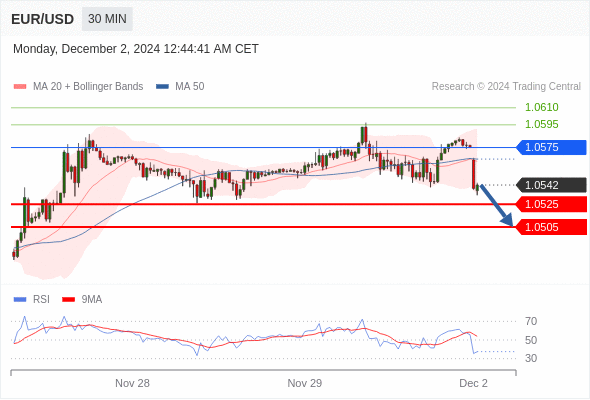Screen dimensions: 590x400
Task: Click the 1.0595 resistance level label
Action: click(x=541, y=124)
